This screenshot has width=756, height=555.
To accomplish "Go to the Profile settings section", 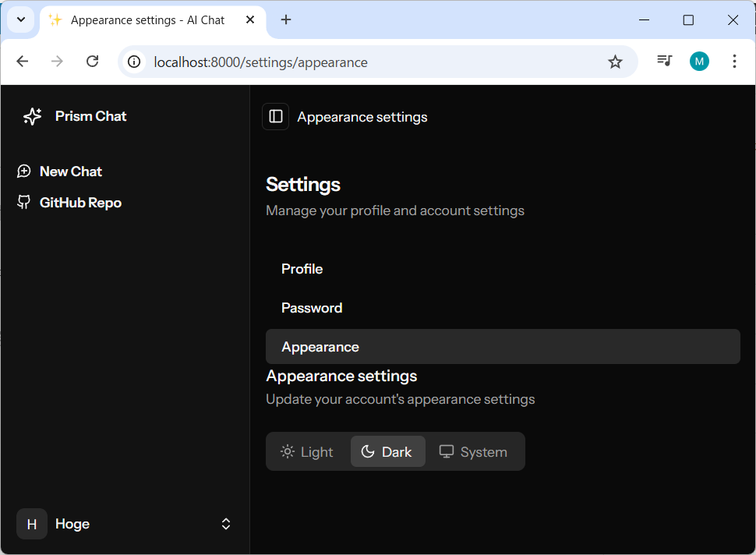I will point(302,269).
